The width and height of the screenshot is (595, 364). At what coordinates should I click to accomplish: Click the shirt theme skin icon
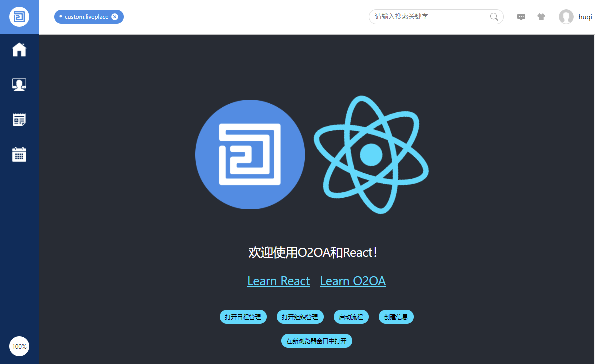pos(541,17)
